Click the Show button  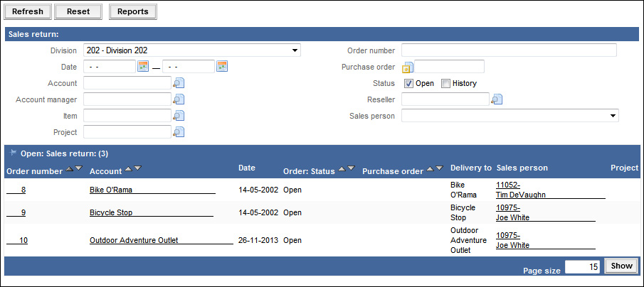[621, 266]
